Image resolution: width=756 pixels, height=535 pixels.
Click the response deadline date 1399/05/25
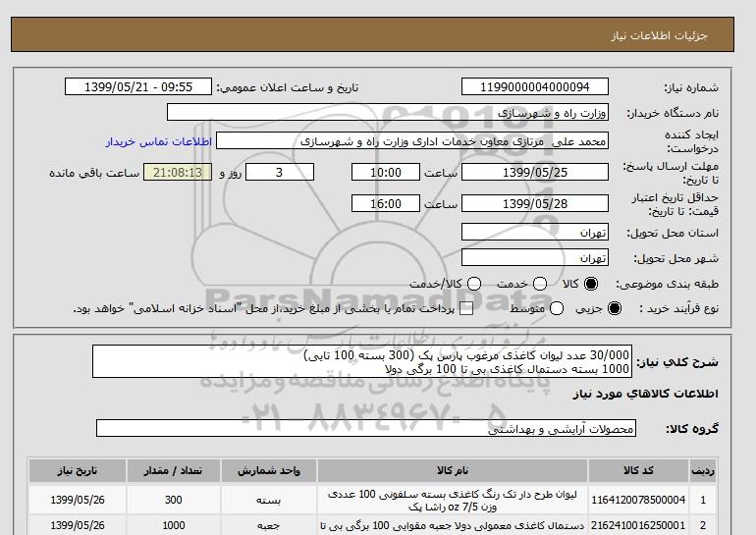click(x=535, y=172)
